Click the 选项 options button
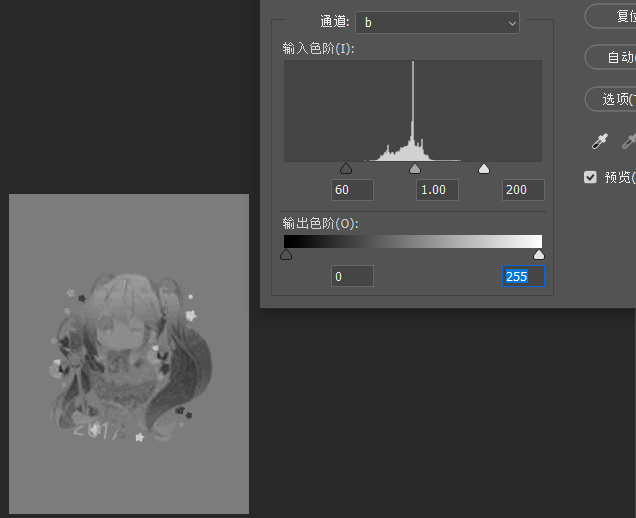This screenshot has height=518, width=636. (610, 99)
